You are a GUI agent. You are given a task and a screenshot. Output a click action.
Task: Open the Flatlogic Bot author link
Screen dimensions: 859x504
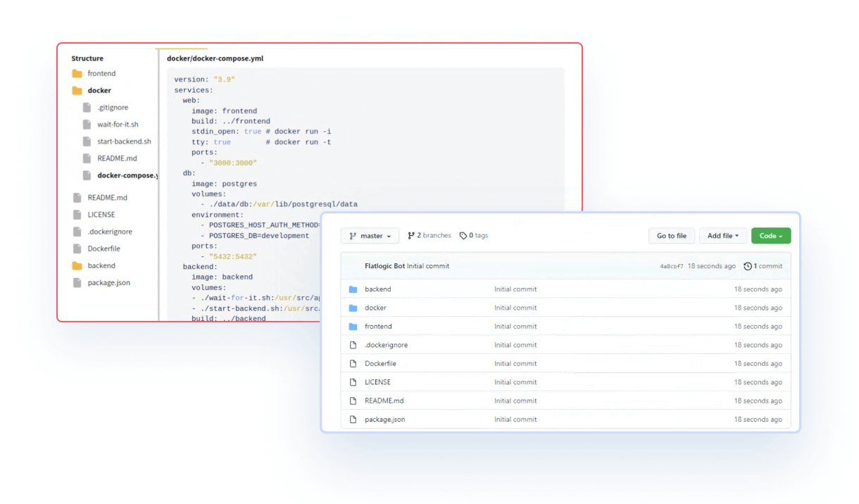pyautogui.click(x=384, y=266)
